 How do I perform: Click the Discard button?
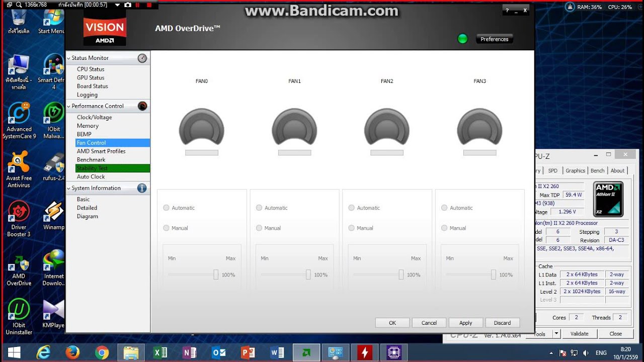[502, 323]
